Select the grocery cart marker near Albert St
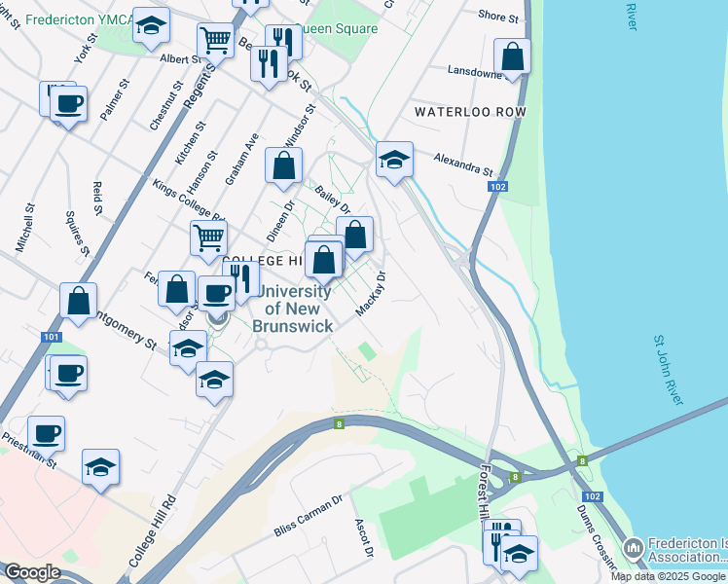This screenshot has height=584, width=728. 215,42
